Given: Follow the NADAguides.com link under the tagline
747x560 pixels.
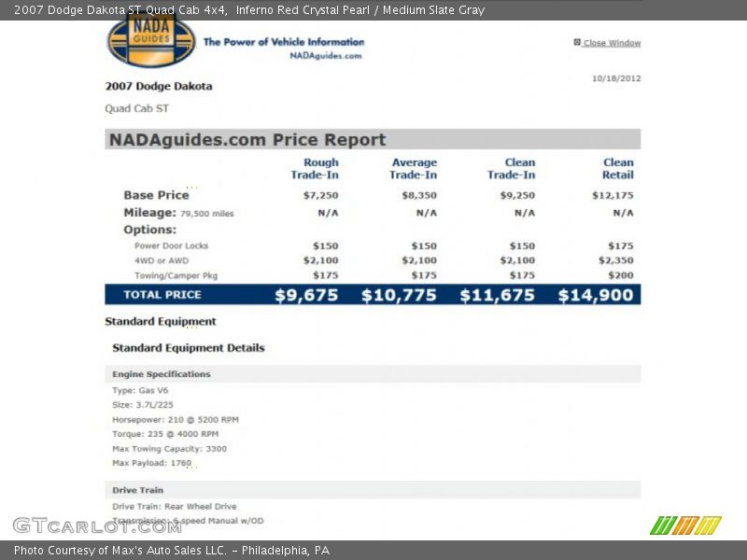Looking at the screenshot, I should [325, 56].
